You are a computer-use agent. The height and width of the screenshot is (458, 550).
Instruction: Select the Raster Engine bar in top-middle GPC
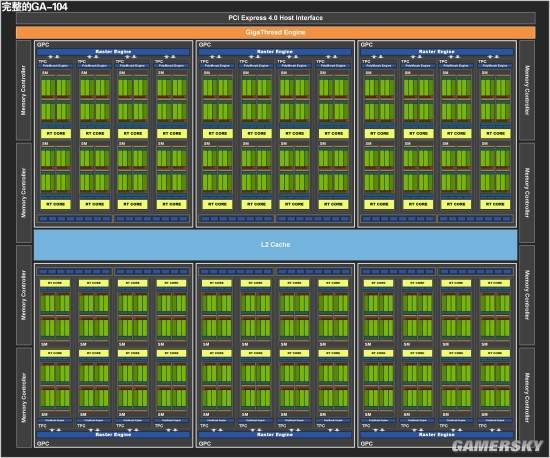[x=275, y=52]
